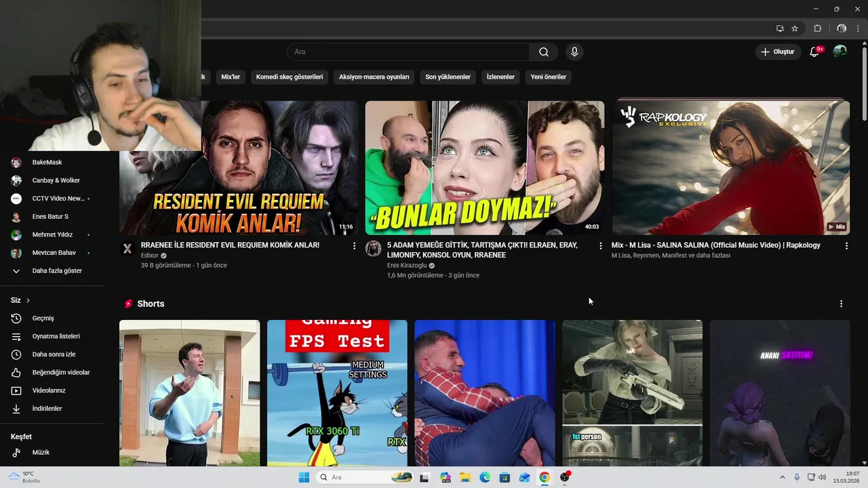Open Shorts section three-dot menu

coord(841,304)
